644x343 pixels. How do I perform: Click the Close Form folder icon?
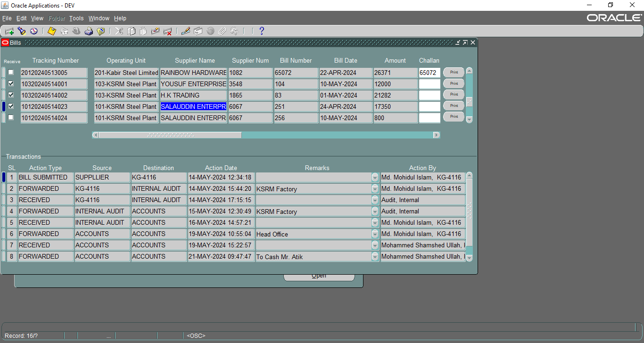point(100,31)
